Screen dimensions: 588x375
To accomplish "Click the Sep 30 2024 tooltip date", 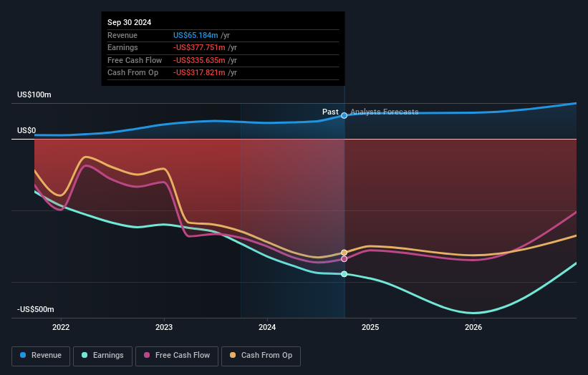I will click(130, 22).
